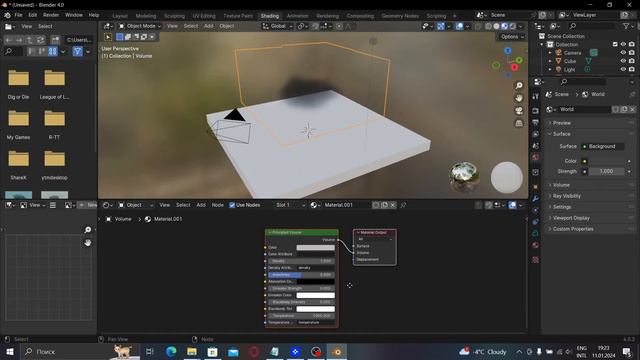Switch perspective/orthographic grid icon in viewport
This screenshot has height=360, width=640.
pyautogui.click(x=519, y=123)
